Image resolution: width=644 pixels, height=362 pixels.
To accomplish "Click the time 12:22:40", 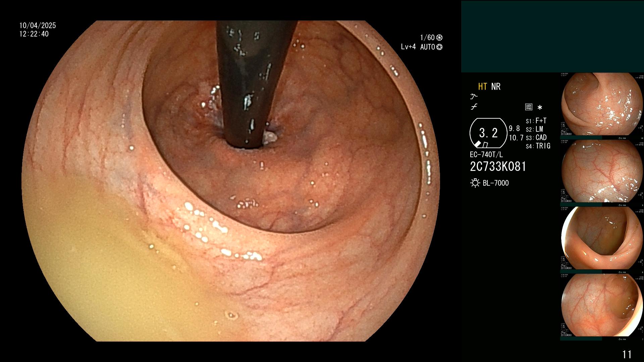I will 34,34.
